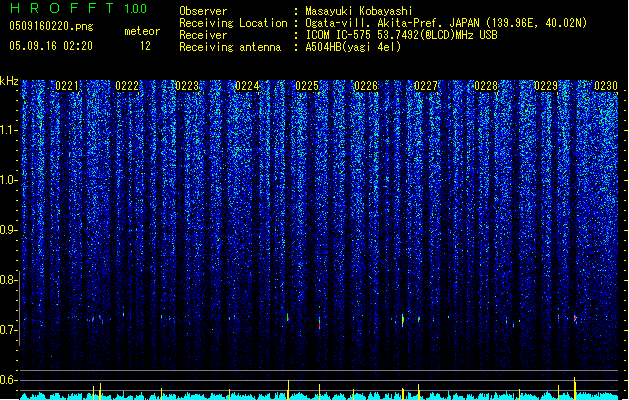Screen dimensions: 629x400
Task: Click the 1.1 kHz axis label
Action: point(9,130)
